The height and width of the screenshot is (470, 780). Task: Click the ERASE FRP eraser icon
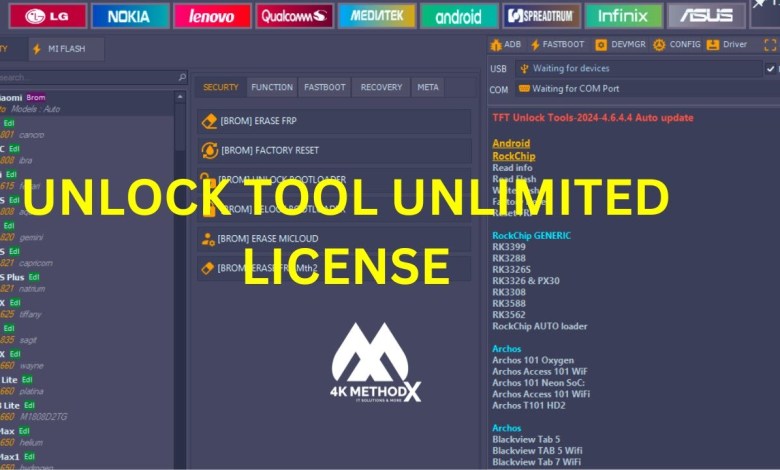[209, 121]
